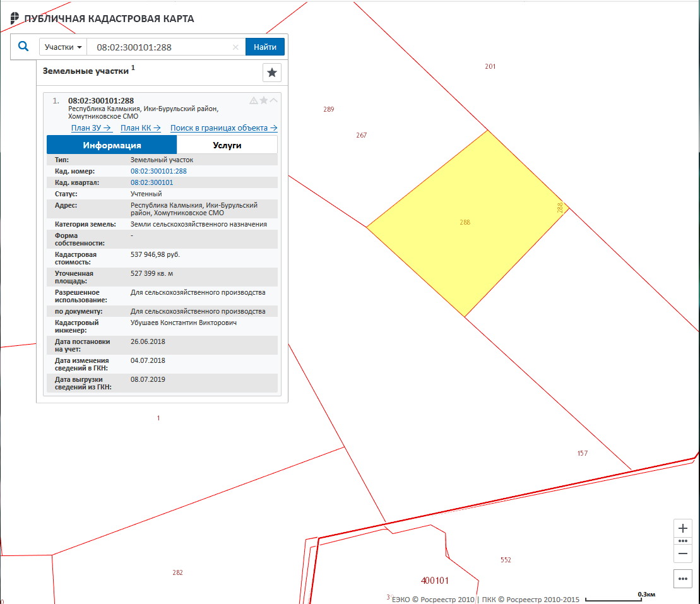Open zoom options dots between plus and minus
Screen dimensions: 700x604
682,541
